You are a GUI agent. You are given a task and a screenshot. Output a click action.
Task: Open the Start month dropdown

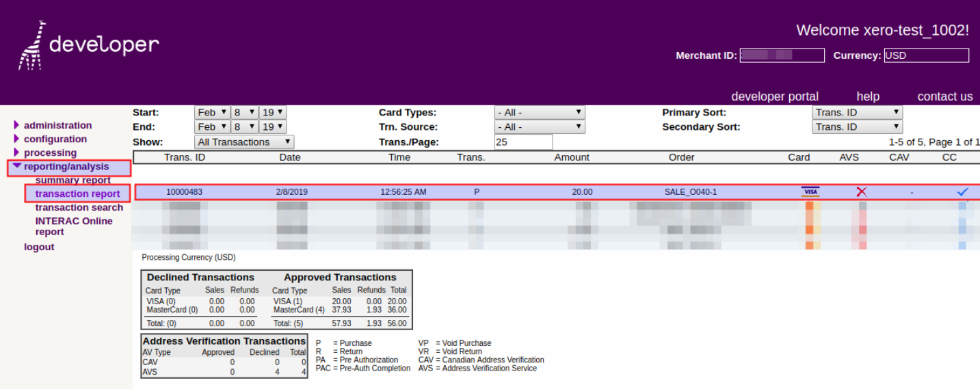point(212,112)
